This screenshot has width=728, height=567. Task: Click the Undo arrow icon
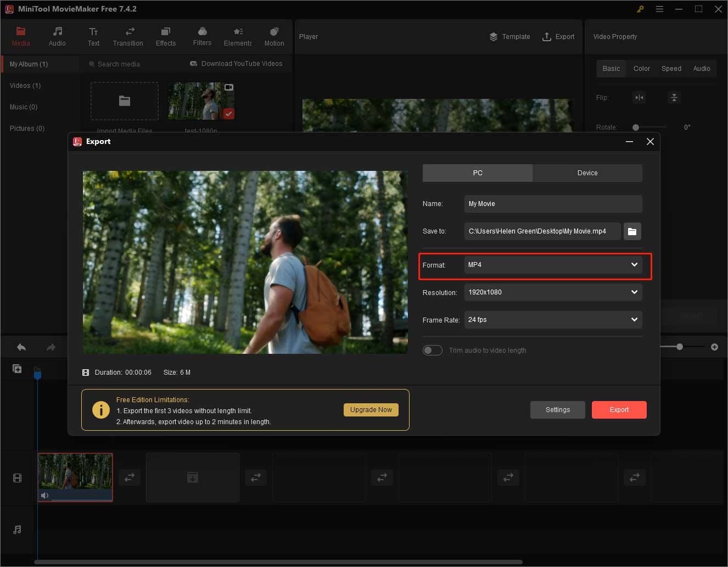tap(21, 347)
